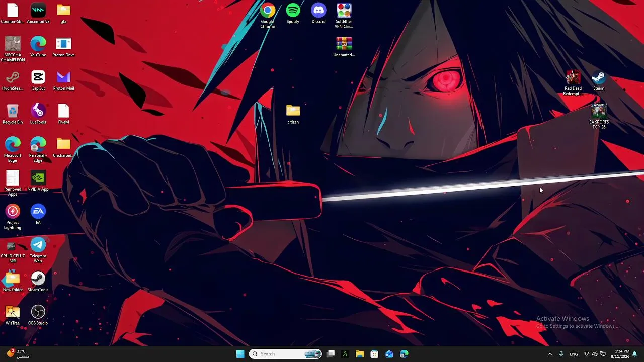
Task: Open Task View from the taskbar
Action: pos(331,354)
